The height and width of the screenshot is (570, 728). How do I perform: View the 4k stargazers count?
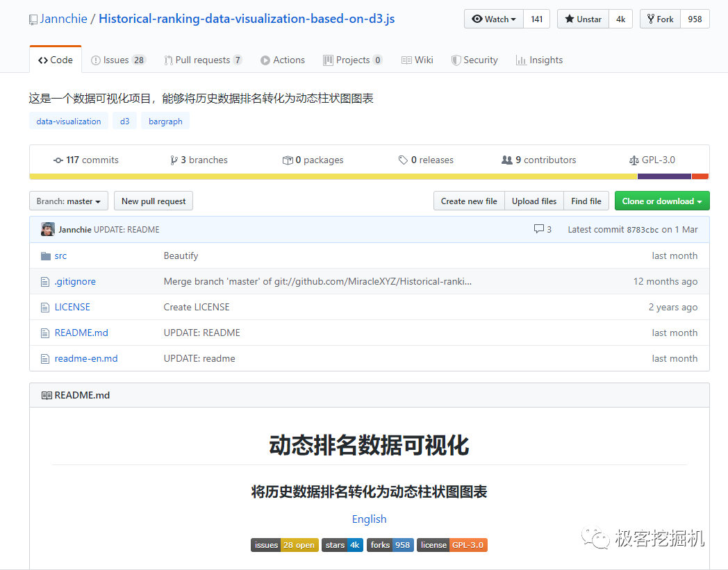point(621,19)
